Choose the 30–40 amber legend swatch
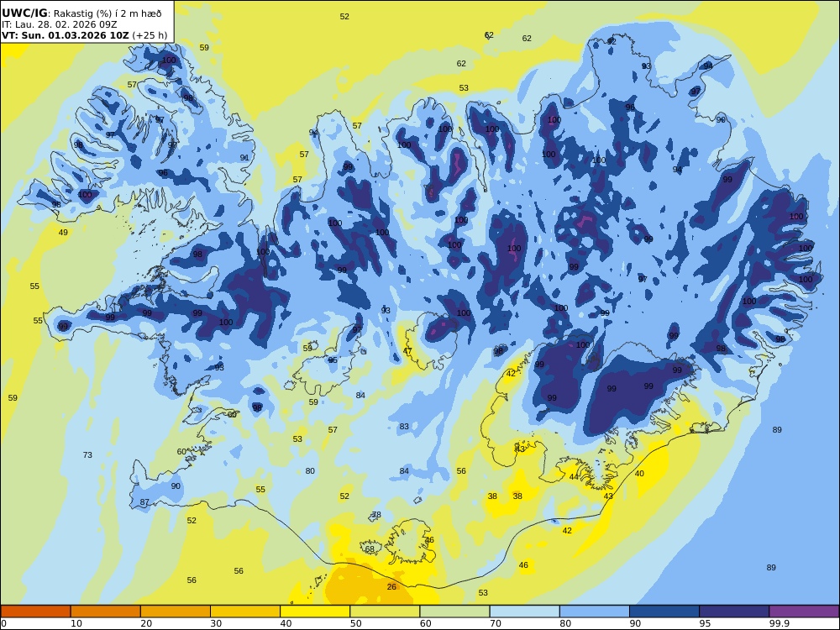Screen dimensions: 840x630 pyautogui.click(x=245, y=612)
